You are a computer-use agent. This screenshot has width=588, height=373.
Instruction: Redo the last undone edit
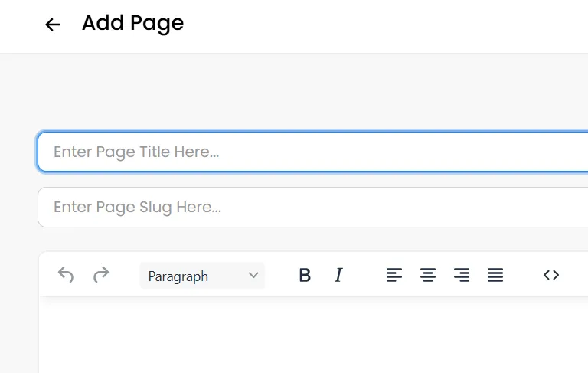point(101,275)
